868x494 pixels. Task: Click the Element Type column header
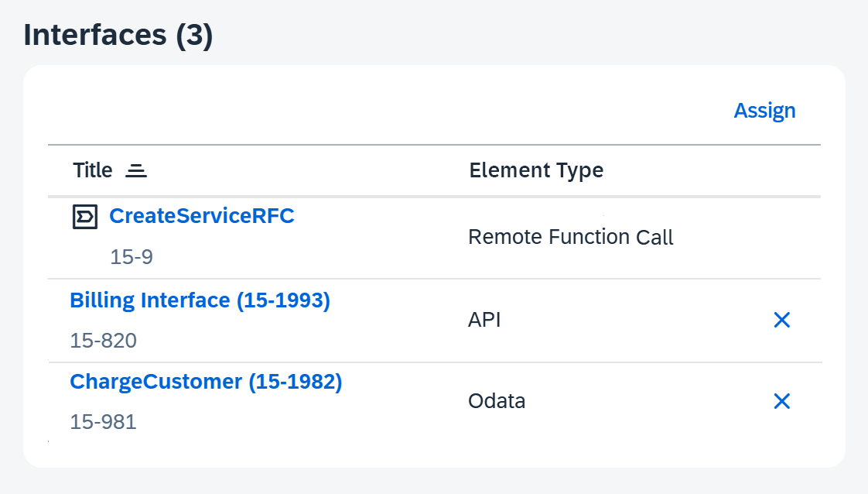coord(536,170)
